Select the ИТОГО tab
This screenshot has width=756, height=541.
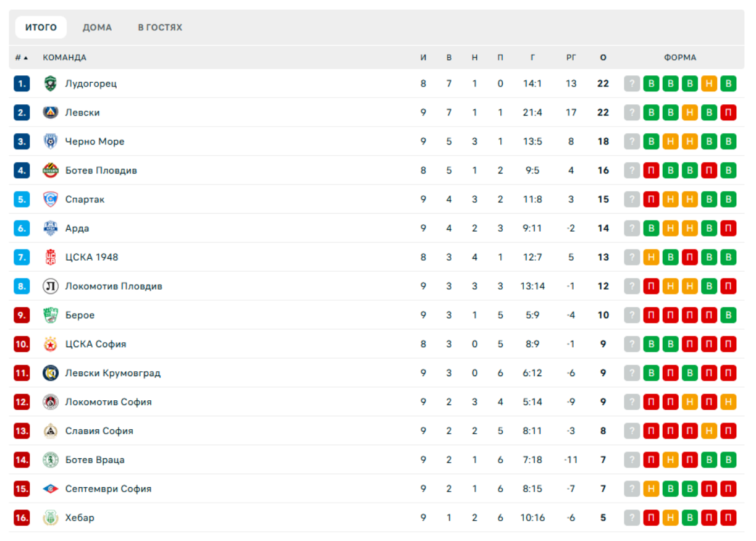[41, 27]
